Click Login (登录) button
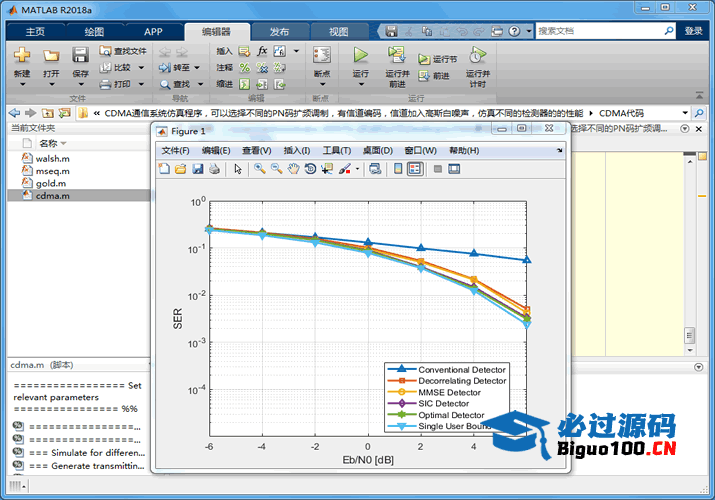 693,31
